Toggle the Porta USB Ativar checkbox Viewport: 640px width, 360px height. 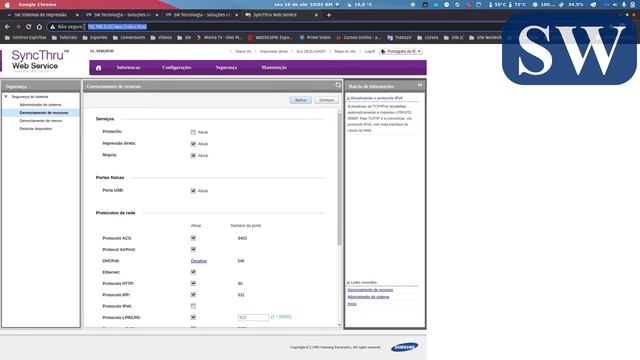(x=193, y=191)
